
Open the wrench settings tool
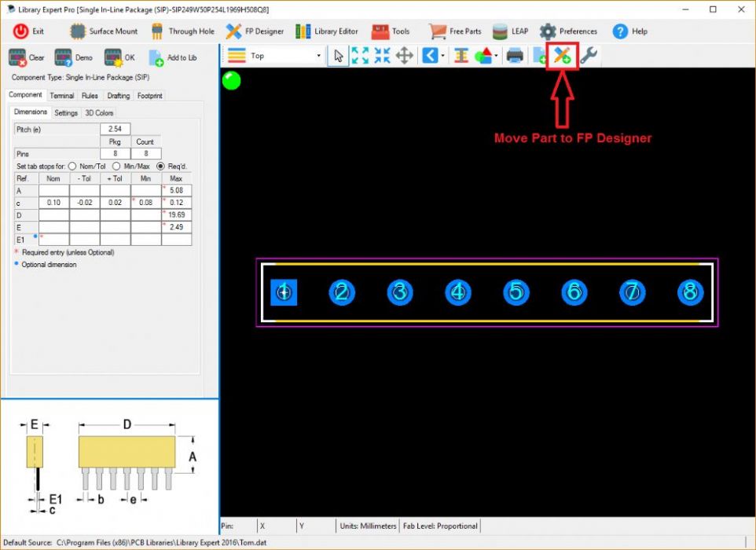[588, 56]
